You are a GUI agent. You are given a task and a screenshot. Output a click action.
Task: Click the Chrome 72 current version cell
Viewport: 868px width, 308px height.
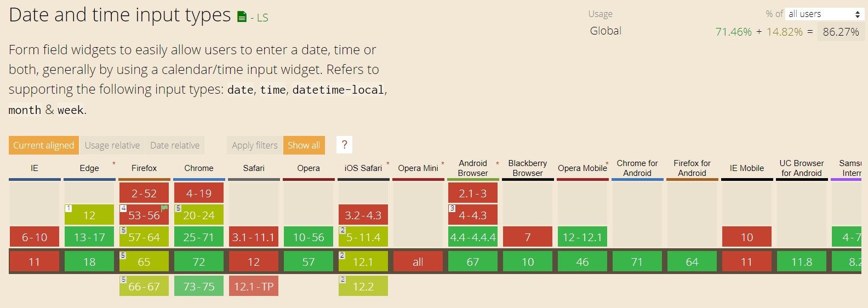[x=199, y=262]
